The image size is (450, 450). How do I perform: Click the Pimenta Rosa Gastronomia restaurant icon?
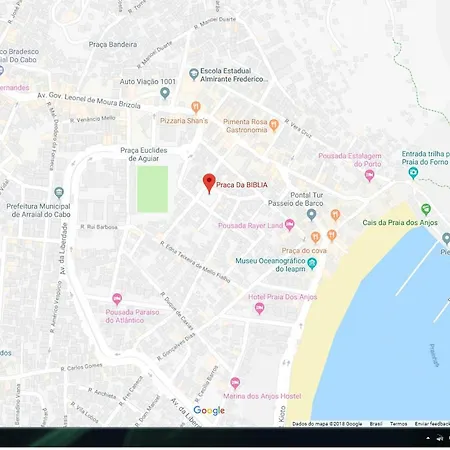[x=274, y=125]
